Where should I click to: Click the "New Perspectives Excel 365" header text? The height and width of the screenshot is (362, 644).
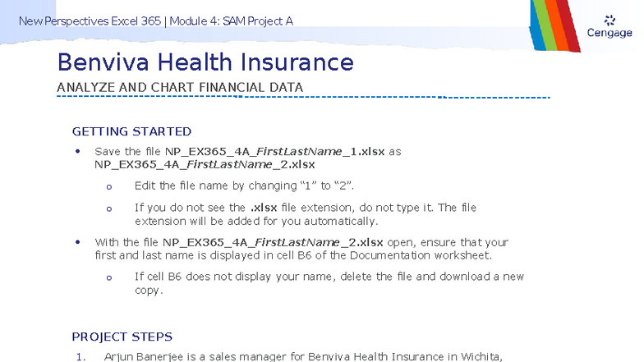click(90, 21)
